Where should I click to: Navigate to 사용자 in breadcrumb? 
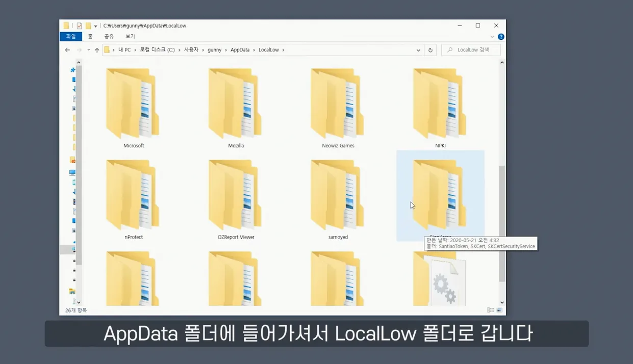[x=191, y=50]
